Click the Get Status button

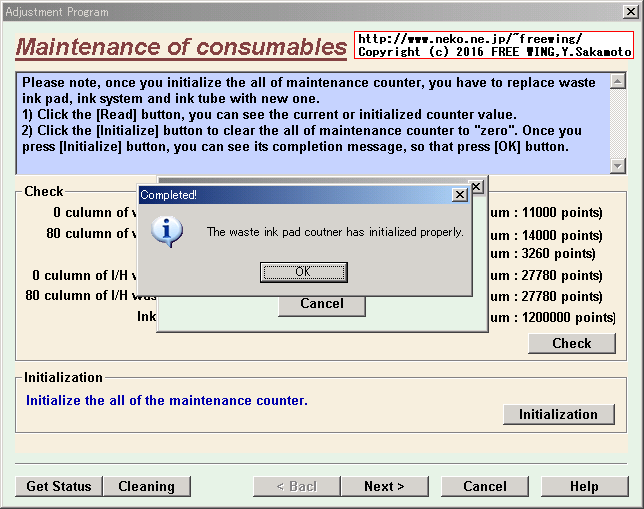[x=58, y=486]
